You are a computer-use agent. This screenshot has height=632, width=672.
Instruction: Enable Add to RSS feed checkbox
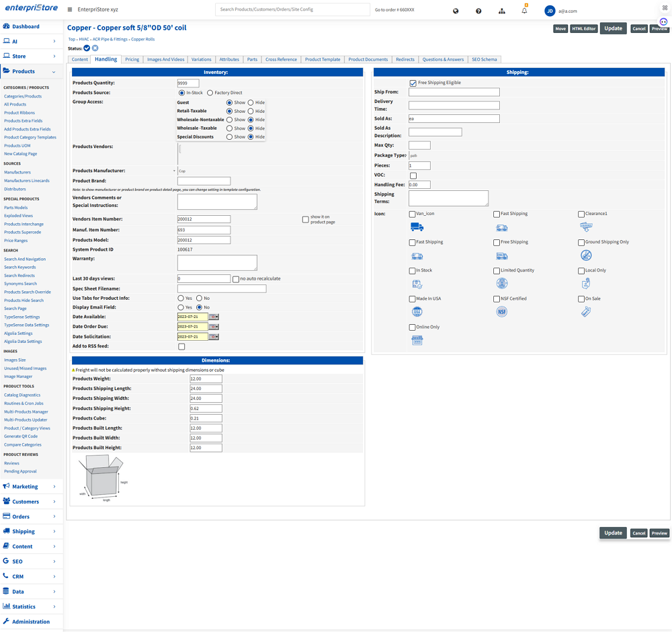point(181,347)
